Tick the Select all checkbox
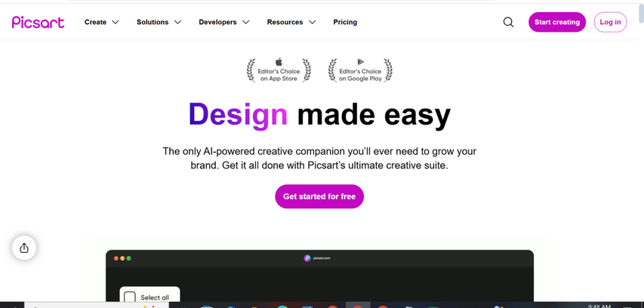The height and width of the screenshot is (308, 644). pyautogui.click(x=130, y=297)
